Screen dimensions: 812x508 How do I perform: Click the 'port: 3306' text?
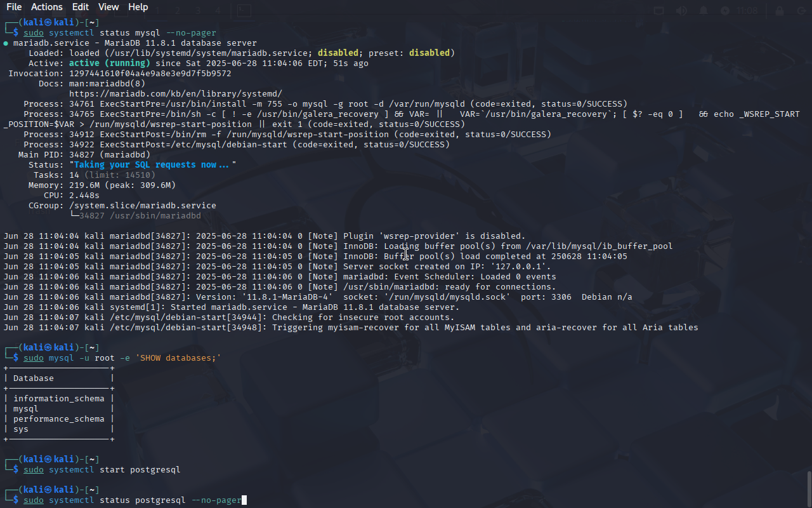546,297
